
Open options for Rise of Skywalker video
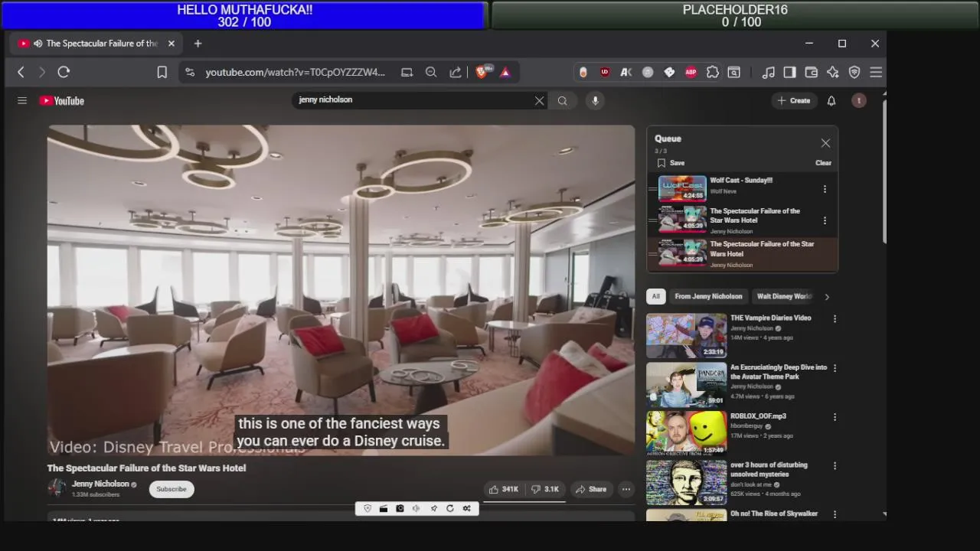pyautogui.click(x=835, y=514)
